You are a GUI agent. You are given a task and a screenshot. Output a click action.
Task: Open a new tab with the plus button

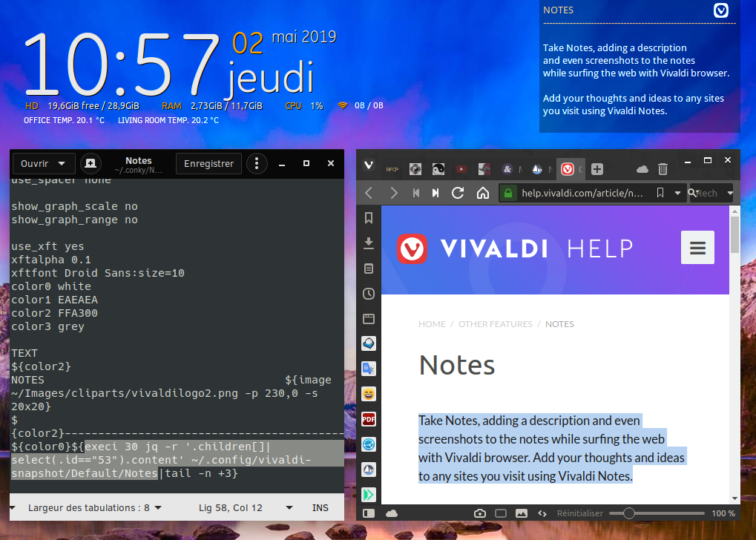coord(597,169)
